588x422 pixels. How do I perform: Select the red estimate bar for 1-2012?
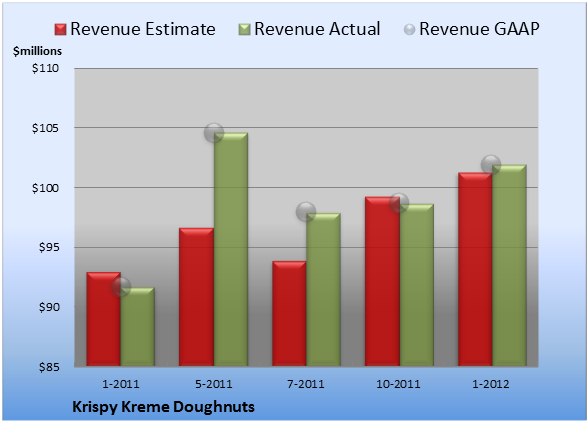pyautogui.click(x=475, y=269)
